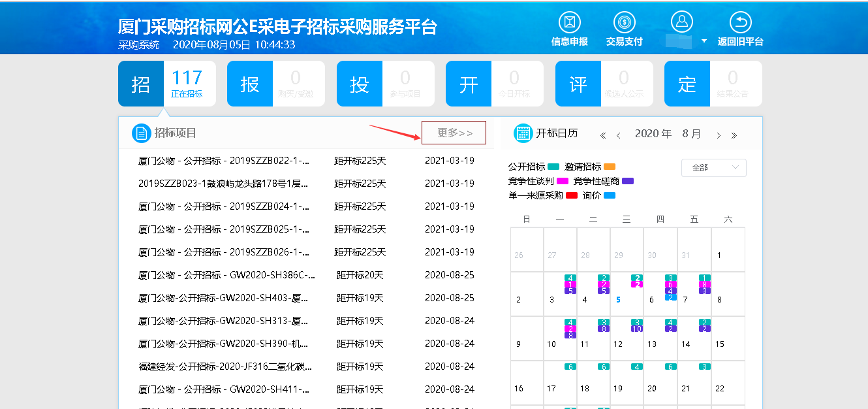Viewport: 868px width, 409px height.
Task: Click the teal 公开招标 legend swatch
Action: pyautogui.click(x=554, y=167)
